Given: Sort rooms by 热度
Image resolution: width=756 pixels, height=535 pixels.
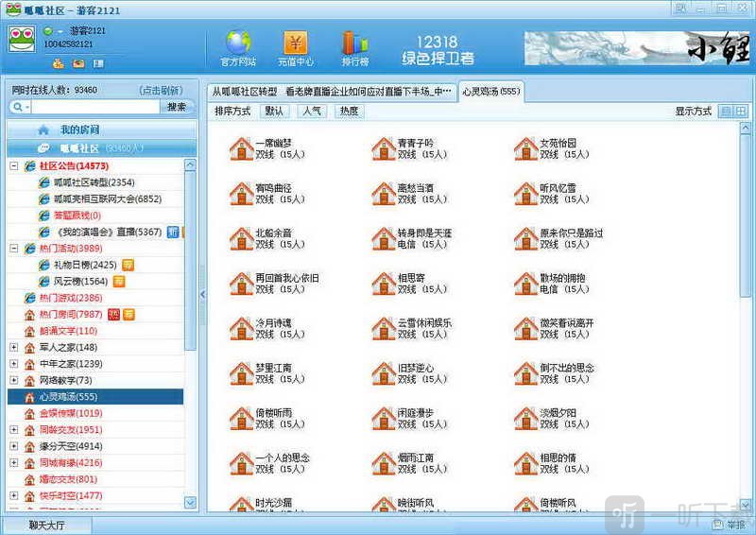Looking at the screenshot, I should (349, 111).
